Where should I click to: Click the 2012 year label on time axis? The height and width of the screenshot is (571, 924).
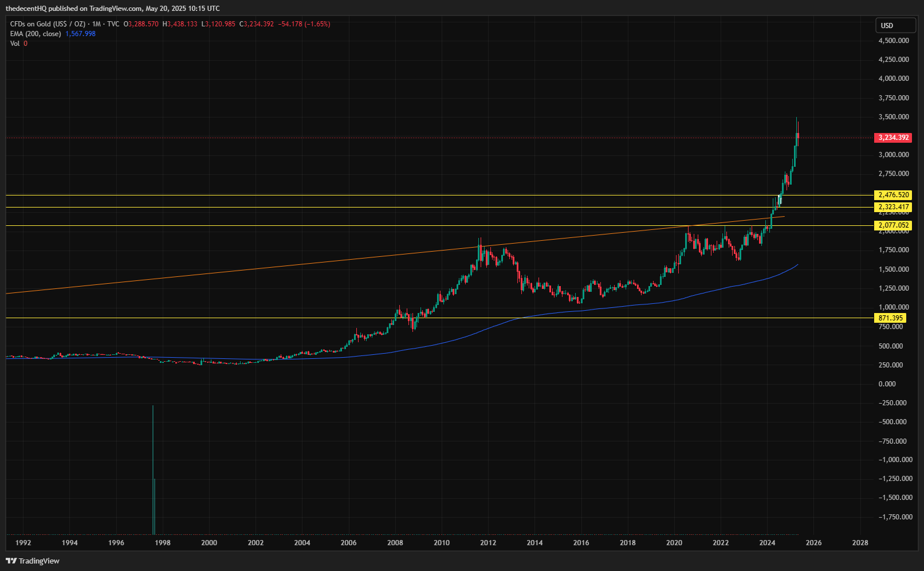(488, 543)
